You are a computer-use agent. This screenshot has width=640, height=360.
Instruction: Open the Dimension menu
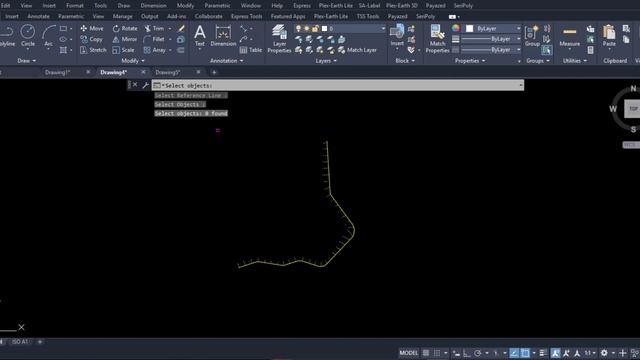pyautogui.click(x=153, y=6)
